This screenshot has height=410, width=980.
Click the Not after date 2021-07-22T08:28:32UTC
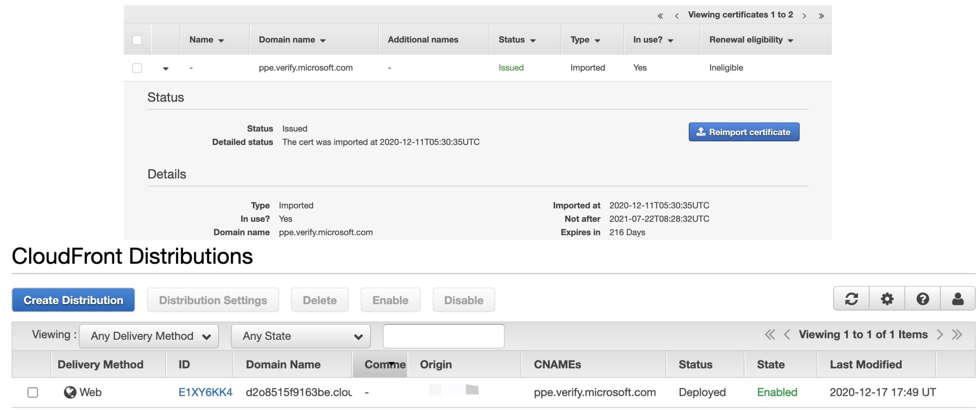659,219
